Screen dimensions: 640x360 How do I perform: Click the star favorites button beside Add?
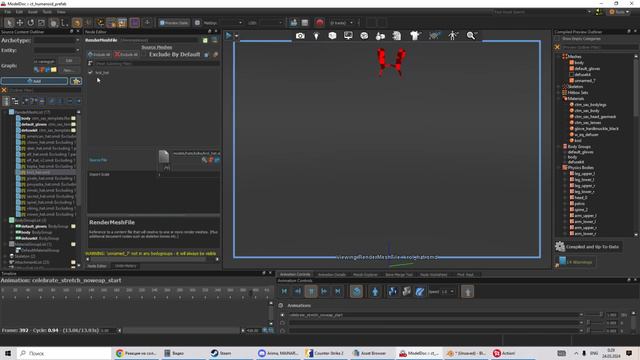(76, 81)
